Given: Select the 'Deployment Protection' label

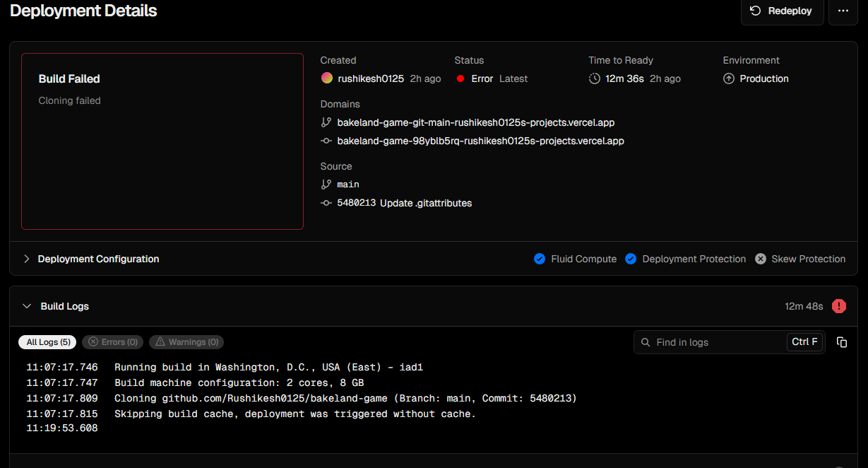Looking at the screenshot, I should (x=694, y=259).
